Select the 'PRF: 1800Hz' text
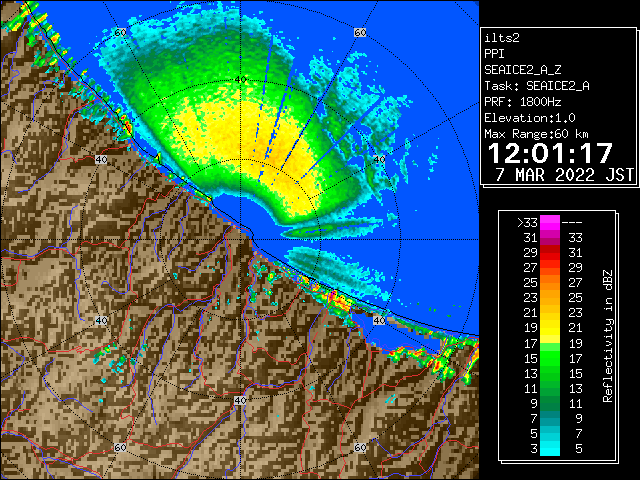Screen dimensions: 640x480 click(523, 102)
